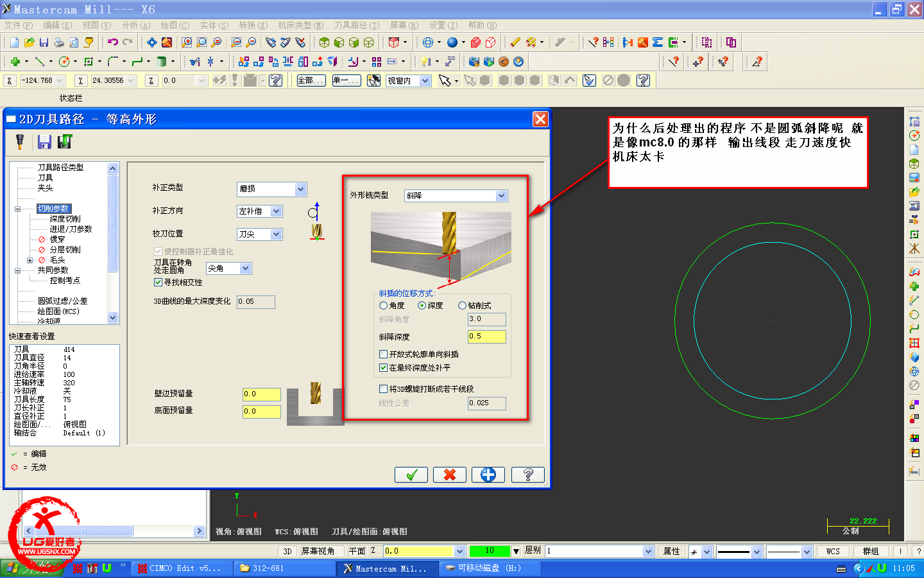
Task: Confirm the dialog with the green checkmark button
Action: [x=411, y=475]
